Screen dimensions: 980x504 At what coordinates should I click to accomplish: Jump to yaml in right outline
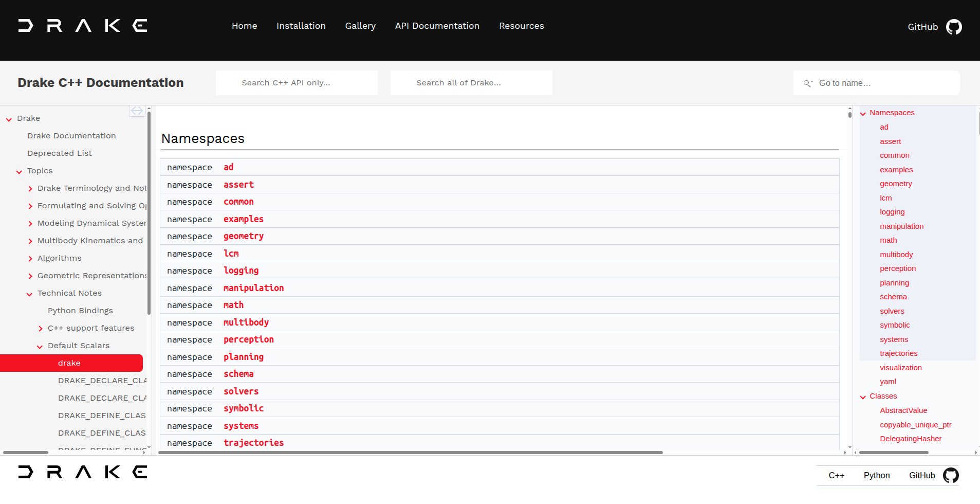tap(888, 382)
